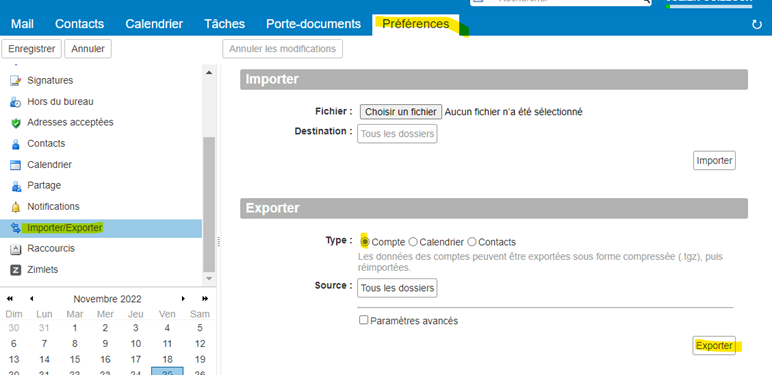772x375 pixels.
Task: Click the Partage sharing icon
Action: (16, 186)
